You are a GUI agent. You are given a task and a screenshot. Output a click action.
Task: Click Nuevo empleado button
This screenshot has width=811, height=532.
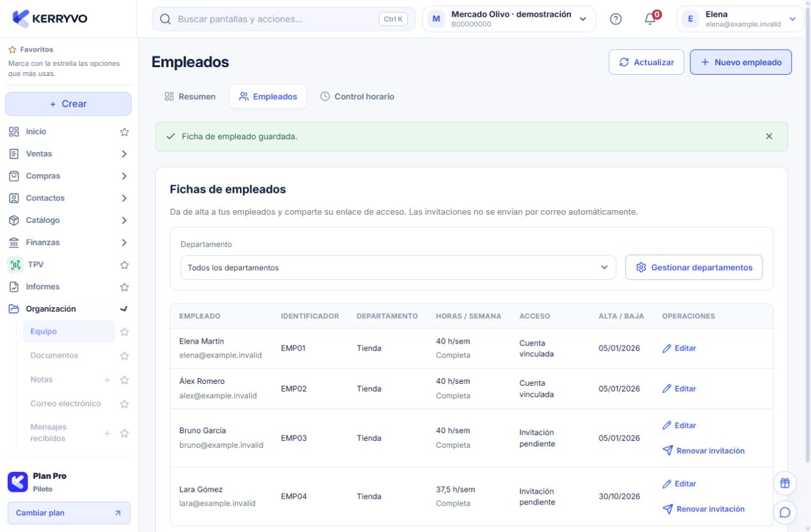pos(741,62)
